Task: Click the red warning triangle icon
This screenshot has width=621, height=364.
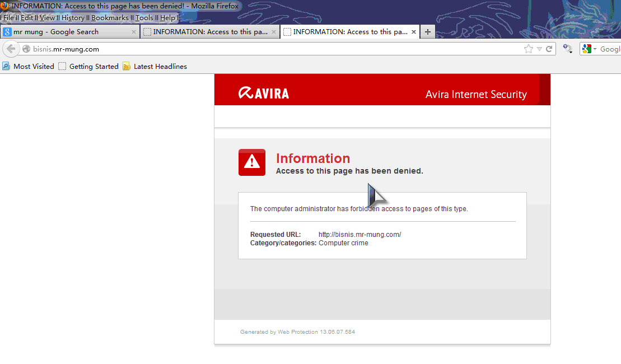Action: (251, 162)
